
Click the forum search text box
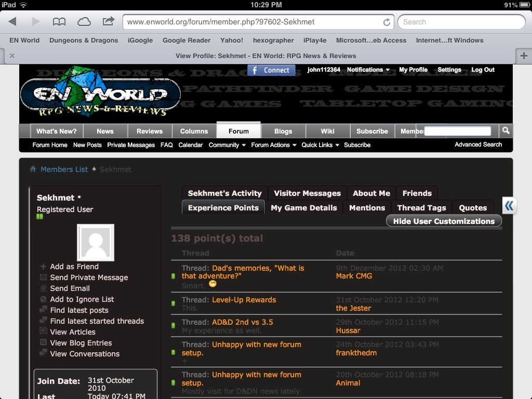point(457,131)
